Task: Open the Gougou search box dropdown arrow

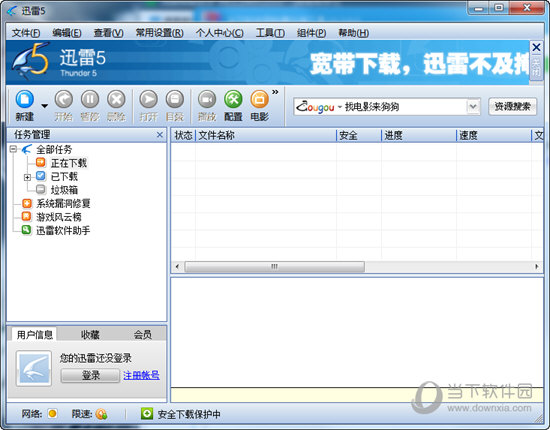Action: coord(473,107)
